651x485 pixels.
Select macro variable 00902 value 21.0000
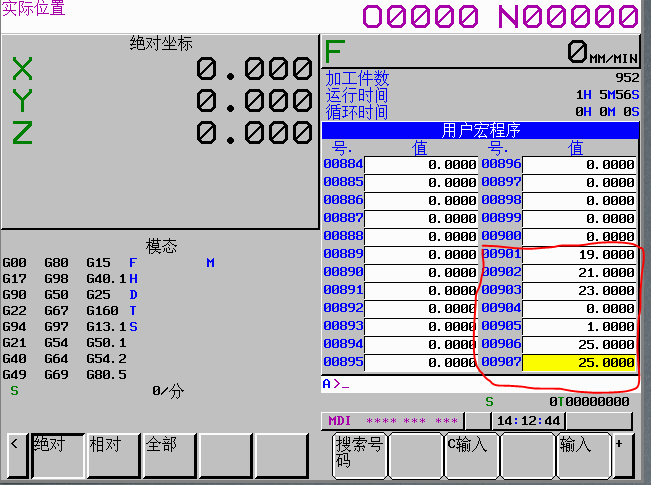click(x=580, y=272)
